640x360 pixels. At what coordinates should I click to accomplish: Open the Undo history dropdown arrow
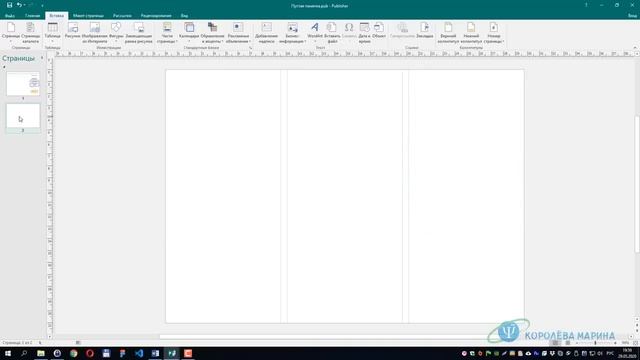(x=24, y=5)
